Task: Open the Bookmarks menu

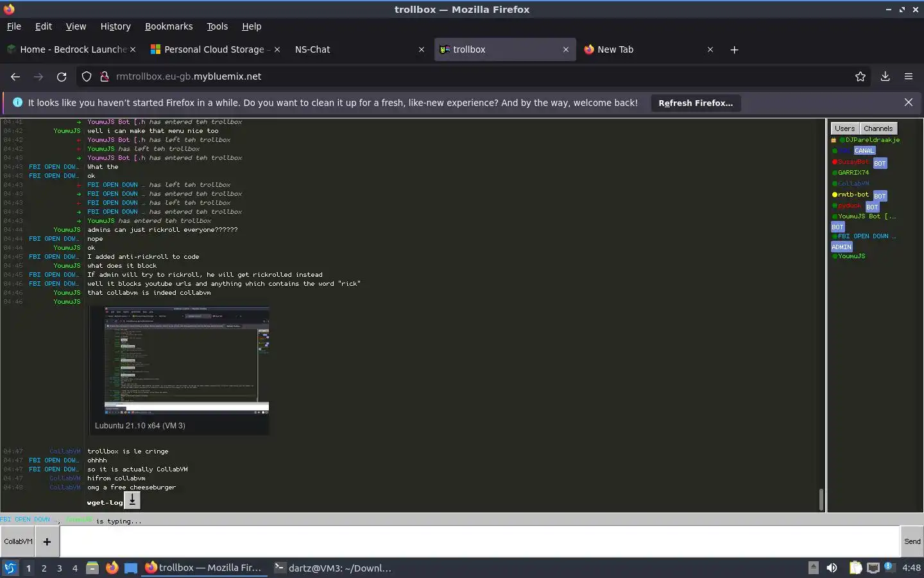Action: point(169,26)
